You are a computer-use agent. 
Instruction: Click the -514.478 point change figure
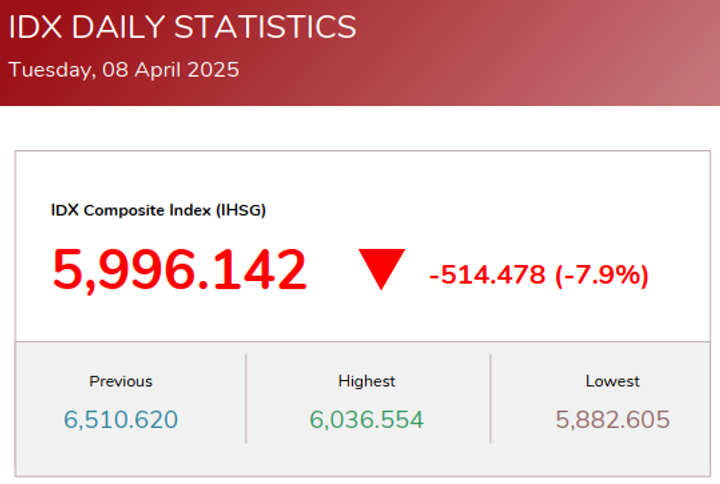[x=487, y=275]
